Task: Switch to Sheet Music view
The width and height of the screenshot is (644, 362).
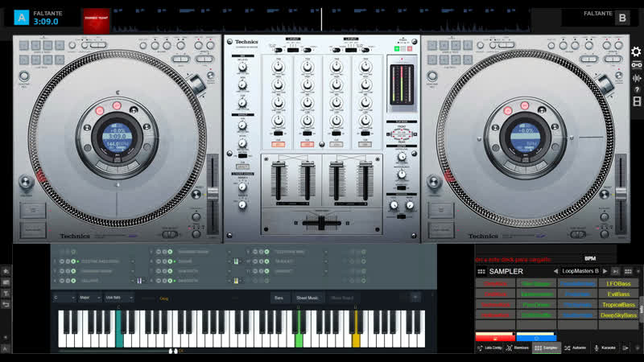Action: pyautogui.click(x=308, y=298)
